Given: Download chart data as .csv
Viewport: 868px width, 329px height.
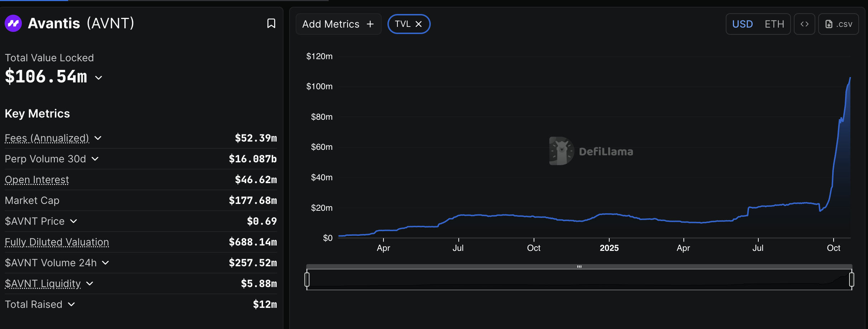Looking at the screenshot, I should coord(838,24).
